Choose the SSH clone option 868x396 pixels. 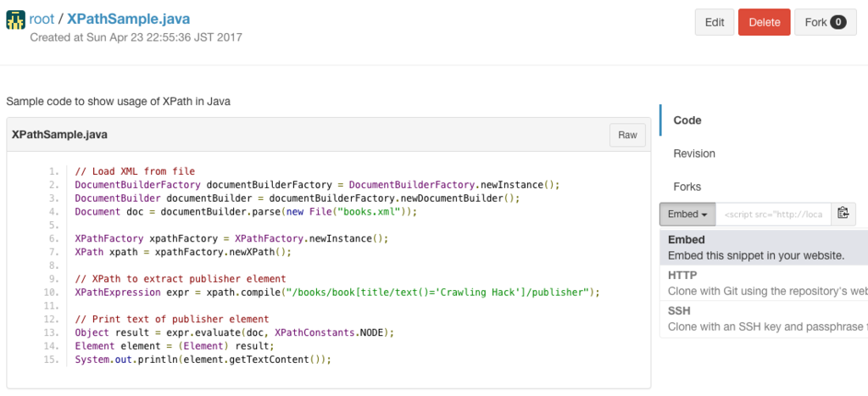coord(764,319)
